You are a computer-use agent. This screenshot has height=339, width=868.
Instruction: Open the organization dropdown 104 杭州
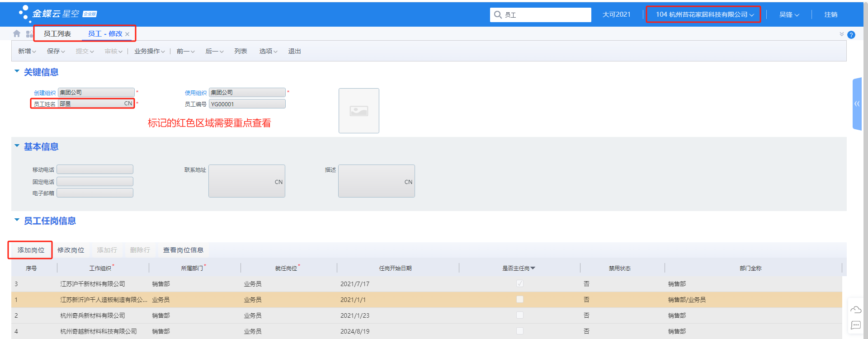tap(704, 14)
